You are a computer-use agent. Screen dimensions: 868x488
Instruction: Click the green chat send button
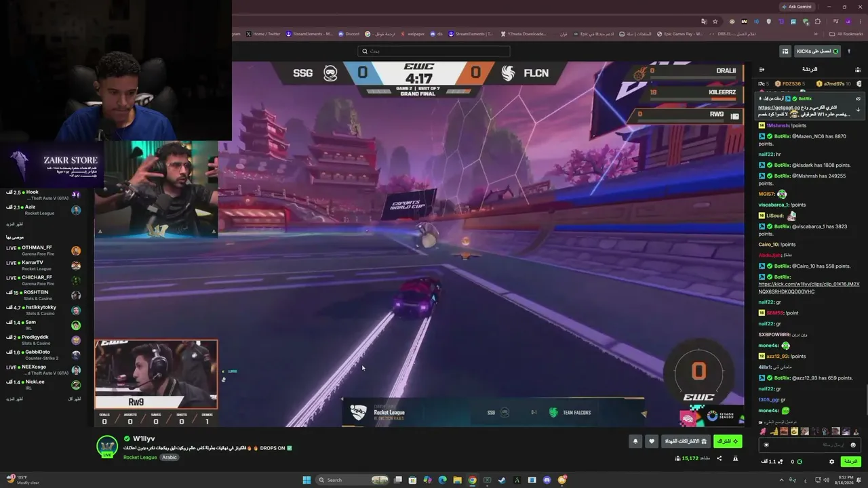[850, 462]
